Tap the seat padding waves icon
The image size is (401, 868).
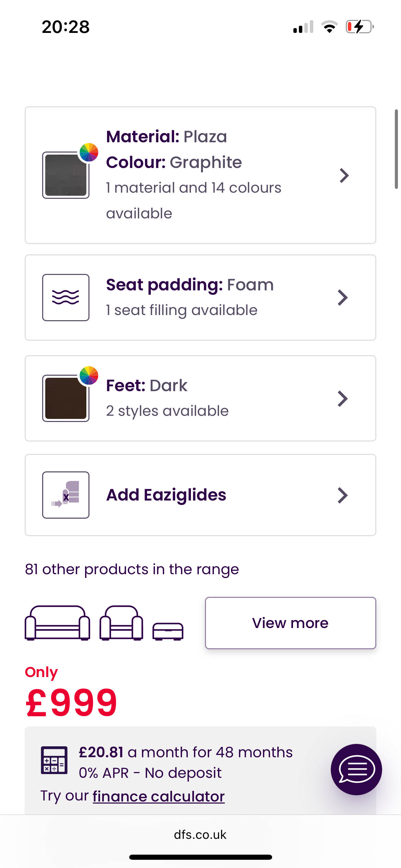[x=66, y=298]
